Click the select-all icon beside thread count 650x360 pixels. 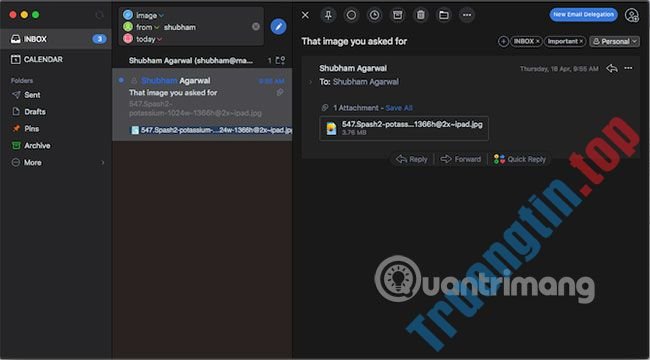280,61
